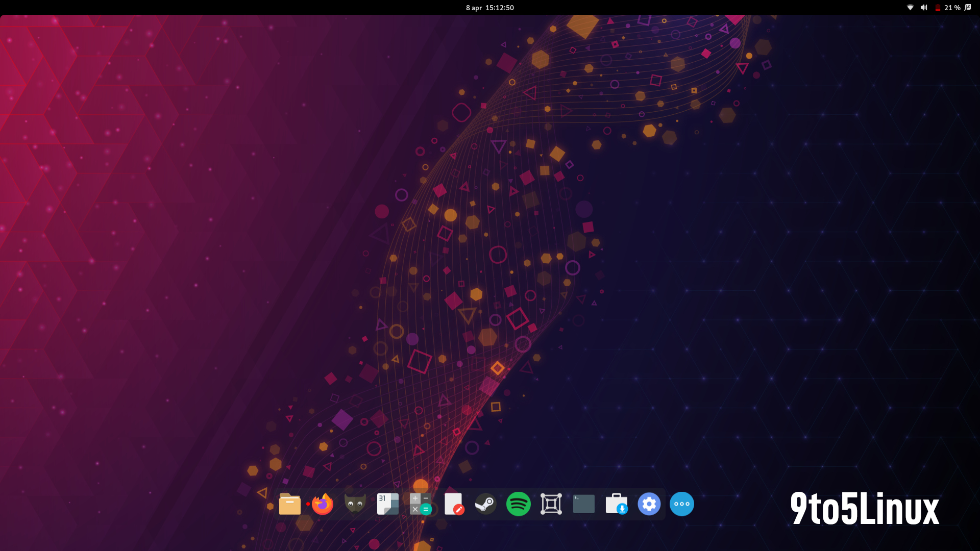Click the notes tray icon in top bar
Screen dimensions: 980x551
pos(968,8)
